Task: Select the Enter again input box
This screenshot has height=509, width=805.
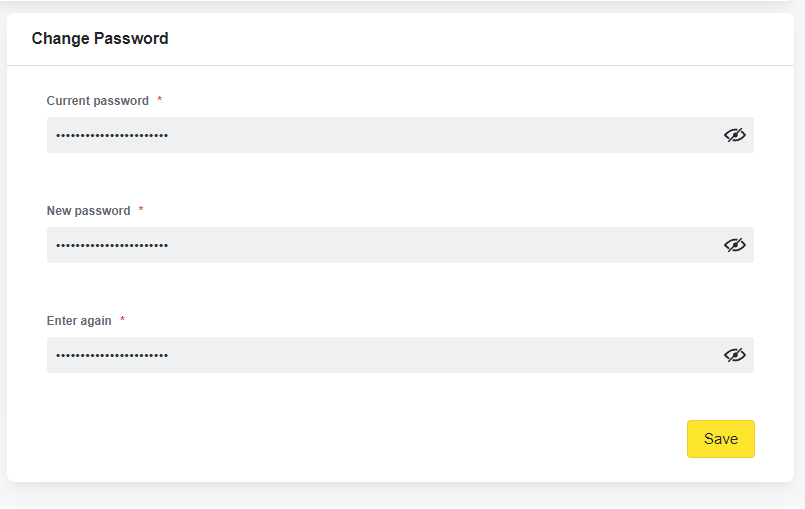Action: point(400,355)
